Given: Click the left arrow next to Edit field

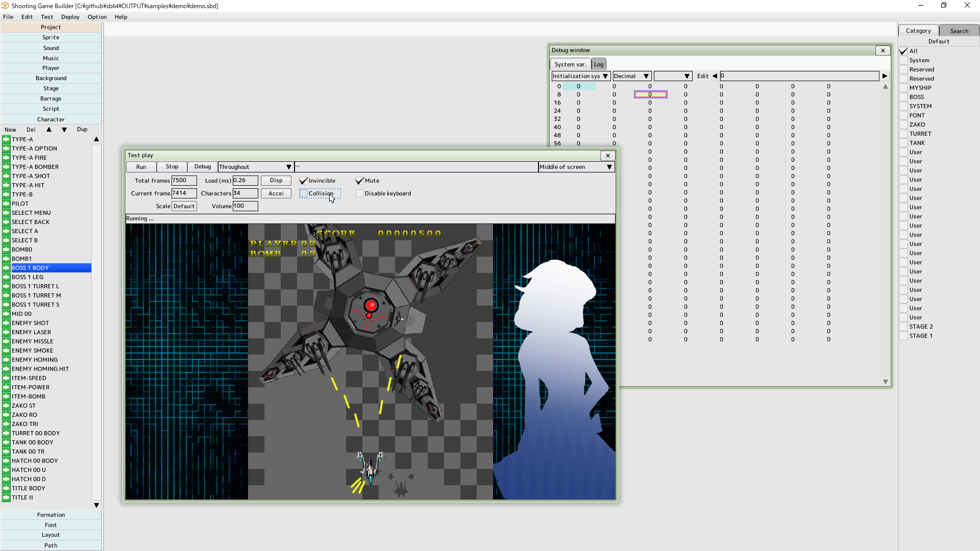Looking at the screenshot, I should [714, 76].
